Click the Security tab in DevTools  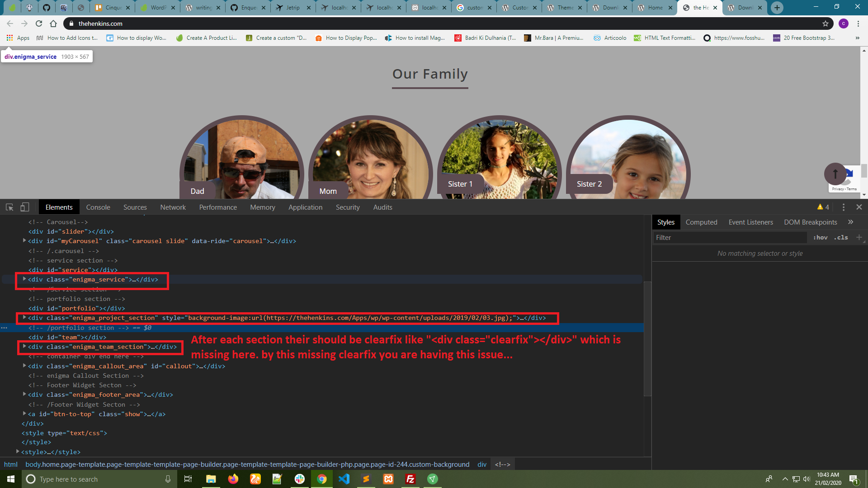click(348, 207)
